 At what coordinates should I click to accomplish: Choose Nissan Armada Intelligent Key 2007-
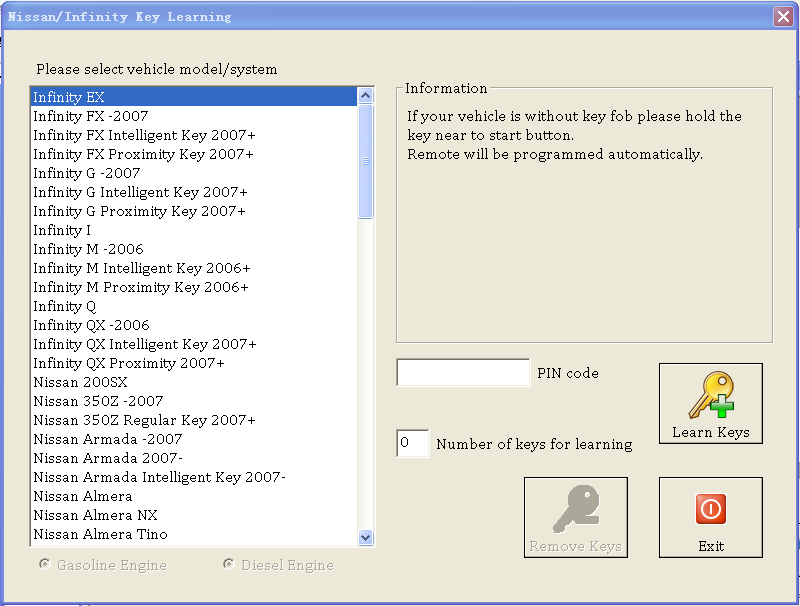click(194, 477)
